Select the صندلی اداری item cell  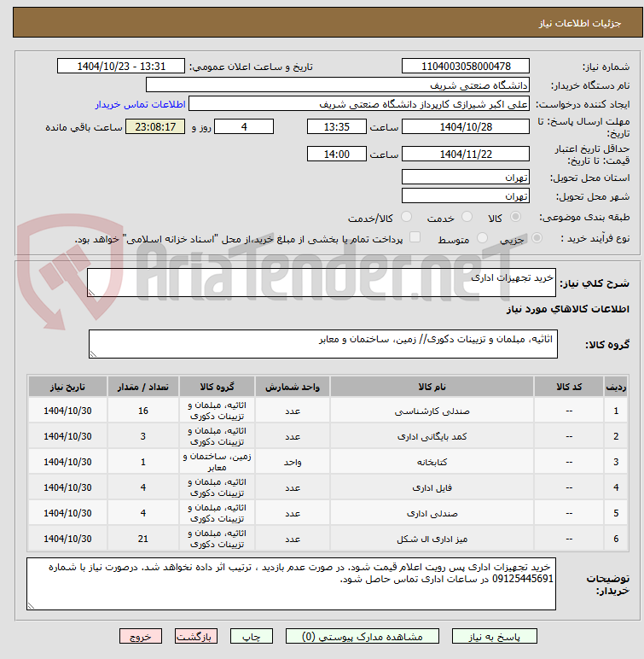coord(432,513)
